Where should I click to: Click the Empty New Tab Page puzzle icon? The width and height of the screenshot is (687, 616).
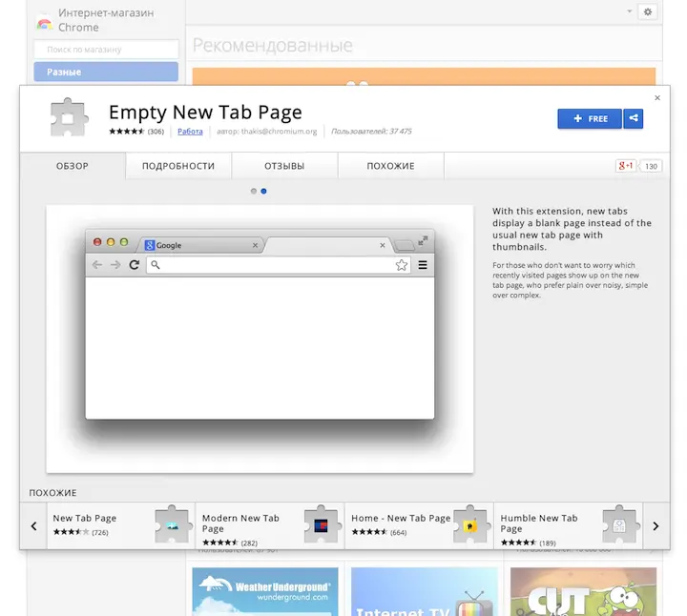point(70,117)
